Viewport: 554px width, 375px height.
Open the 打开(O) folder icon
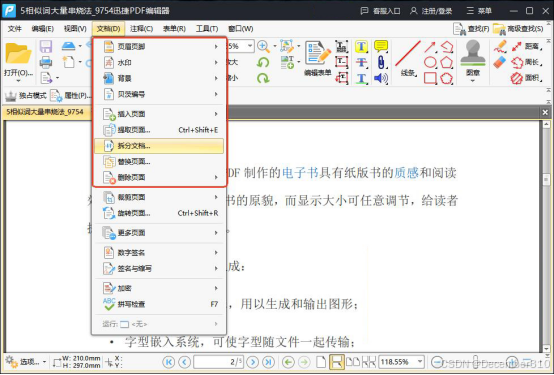tap(18, 54)
